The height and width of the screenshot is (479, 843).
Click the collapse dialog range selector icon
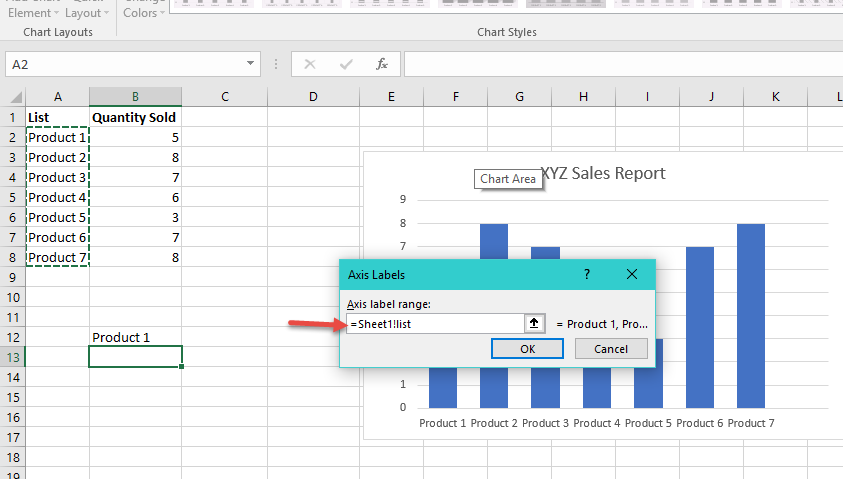click(x=534, y=323)
